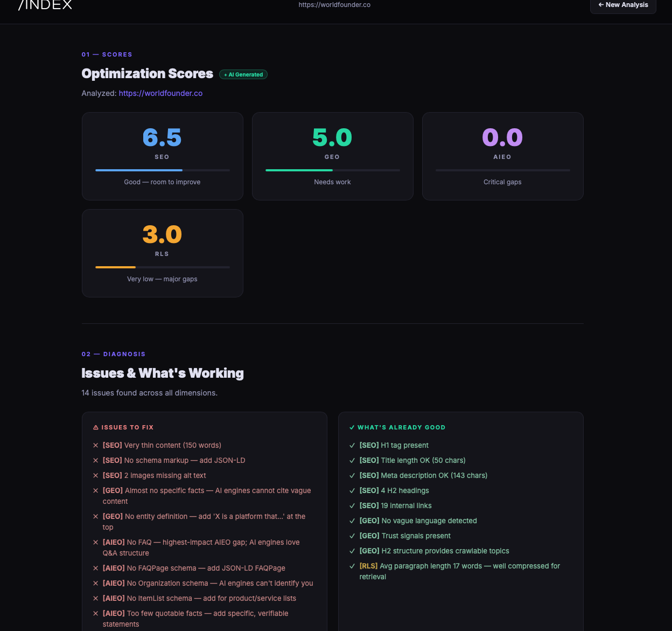Select the AIEO score card
Image resolution: width=672 pixels, height=631 pixels.
click(x=502, y=156)
